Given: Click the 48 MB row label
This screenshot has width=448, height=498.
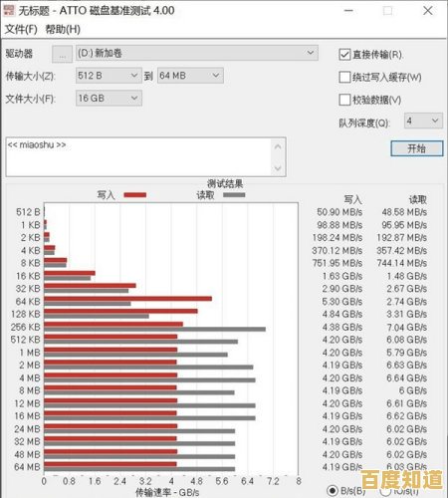Looking at the screenshot, I should pyautogui.click(x=27, y=454).
